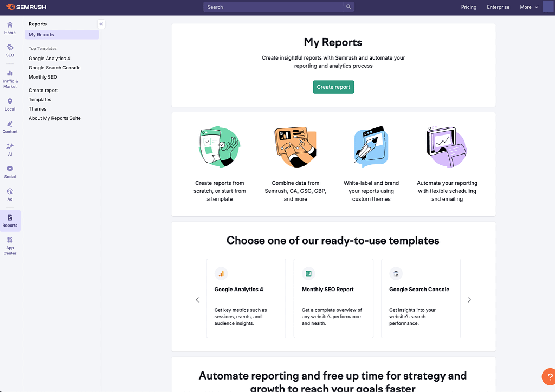Click 'Create reports from scratch' caption
Screen dimensions: 555x392
coord(220,191)
